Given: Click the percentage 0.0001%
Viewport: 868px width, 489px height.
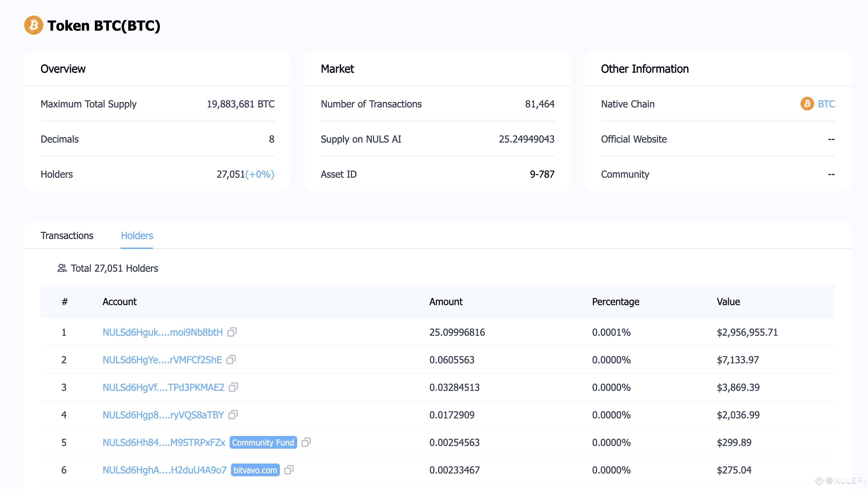Looking at the screenshot, I should pyautogui.click(x=611, y=332).
